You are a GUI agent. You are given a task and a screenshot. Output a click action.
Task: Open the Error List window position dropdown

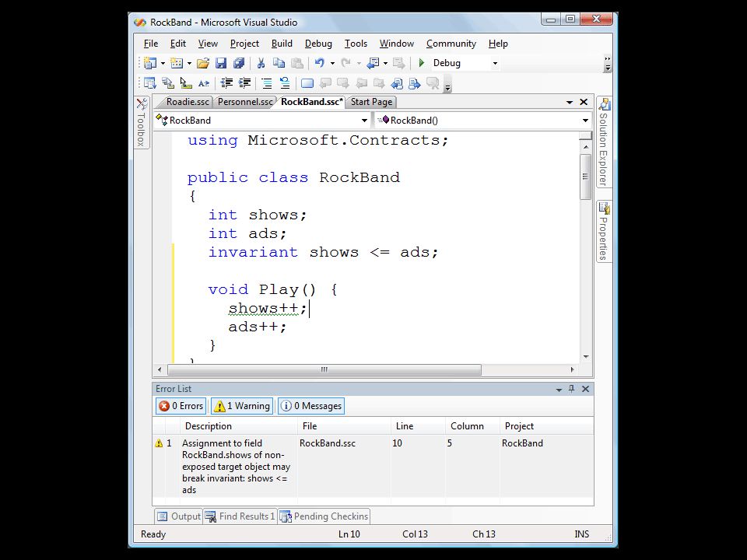pos(559,390)
